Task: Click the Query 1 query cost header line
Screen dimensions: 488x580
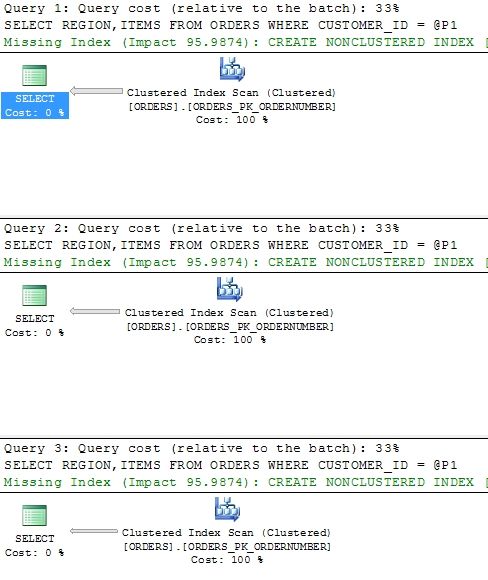Action: click(202, 8)
